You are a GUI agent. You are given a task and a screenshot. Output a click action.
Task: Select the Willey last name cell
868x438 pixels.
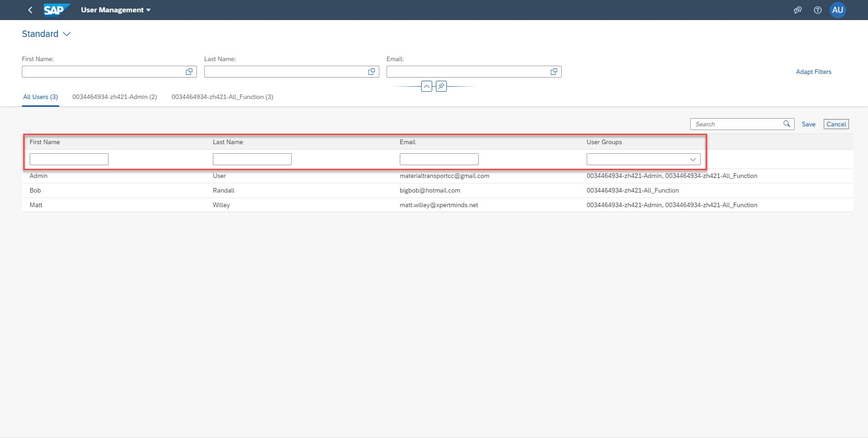[221, 205]
